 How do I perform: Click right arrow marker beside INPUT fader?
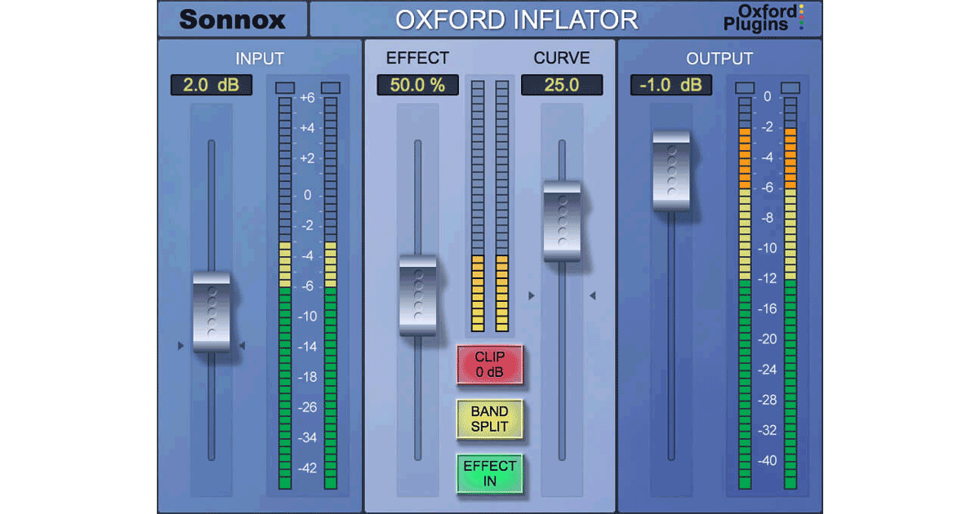pyautogui.click(x=243, y=345)
